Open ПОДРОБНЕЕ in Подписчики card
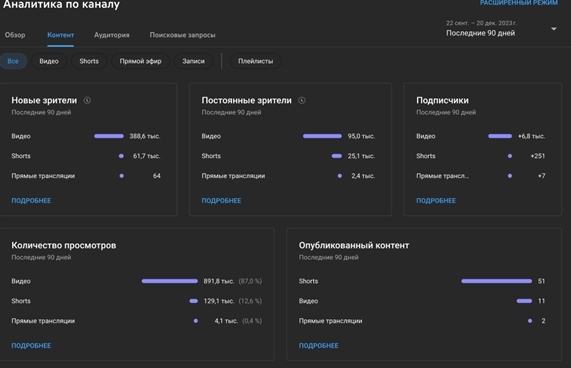Image resolution: width=571 pixels, height=368 pixels. [x=436, y=201]
